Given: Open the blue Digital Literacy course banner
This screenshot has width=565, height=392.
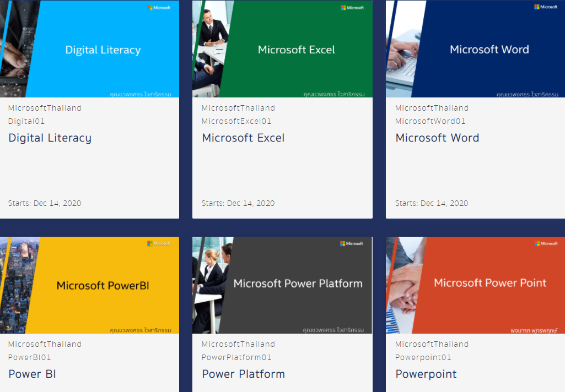Looking at the screenshot, I should coord(103,50).
